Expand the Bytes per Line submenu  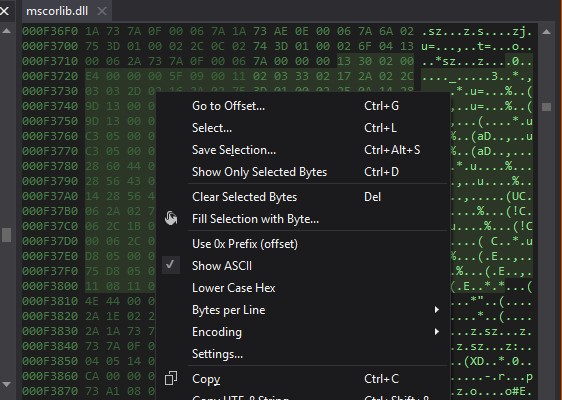tap(303, 310)
